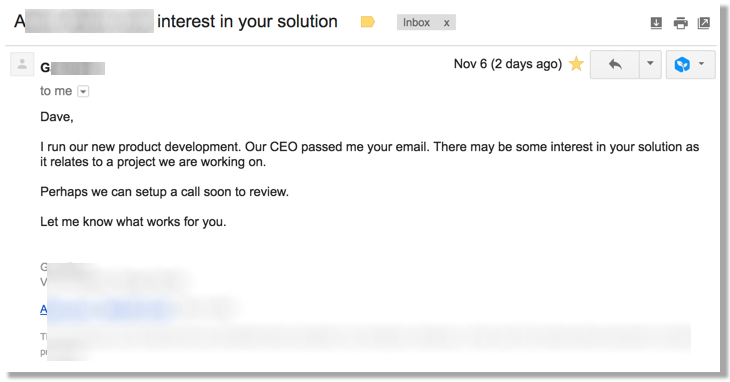Show details arrow next to 'to me'

(x=83, y=91)
